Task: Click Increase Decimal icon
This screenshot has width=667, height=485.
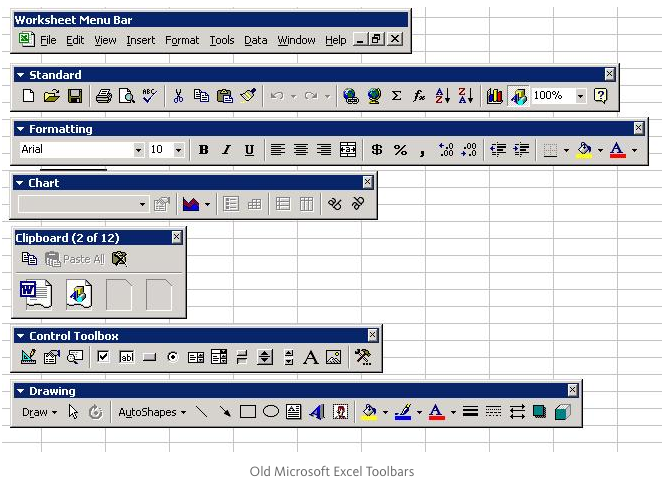Action: (x=446, y=150)
